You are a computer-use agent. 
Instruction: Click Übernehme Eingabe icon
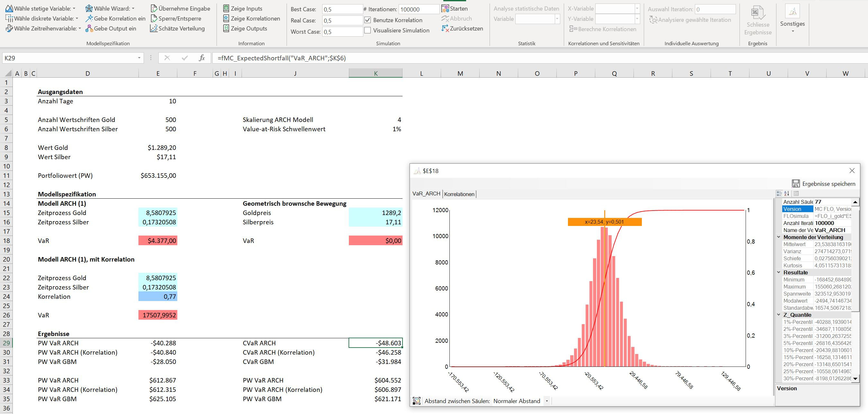[154, 8]
